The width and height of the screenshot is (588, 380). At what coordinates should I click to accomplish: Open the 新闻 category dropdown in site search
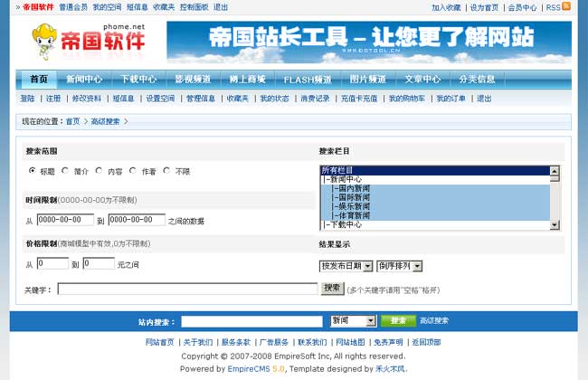coord(353,321)
